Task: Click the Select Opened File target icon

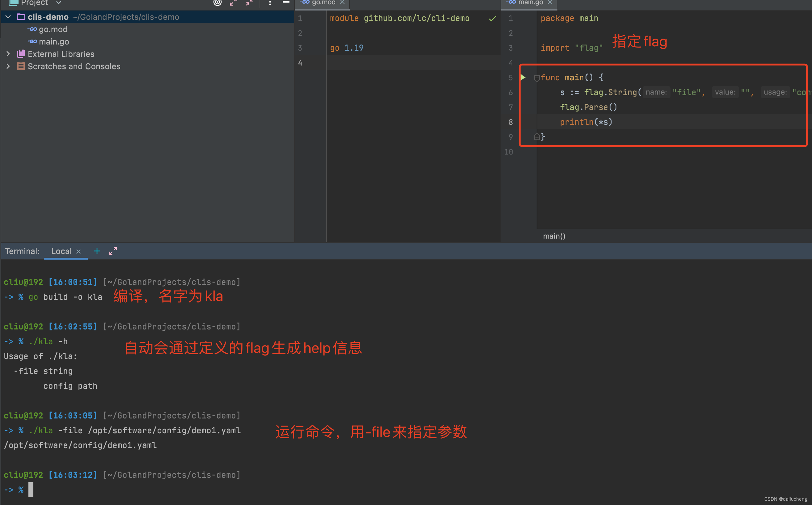Action: 217,3
